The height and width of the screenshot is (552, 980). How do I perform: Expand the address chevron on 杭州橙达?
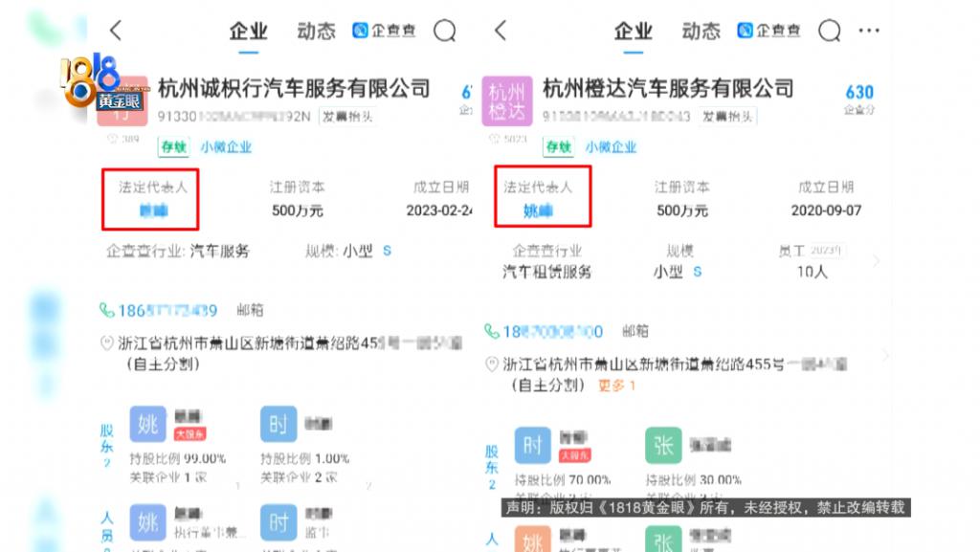885,355
